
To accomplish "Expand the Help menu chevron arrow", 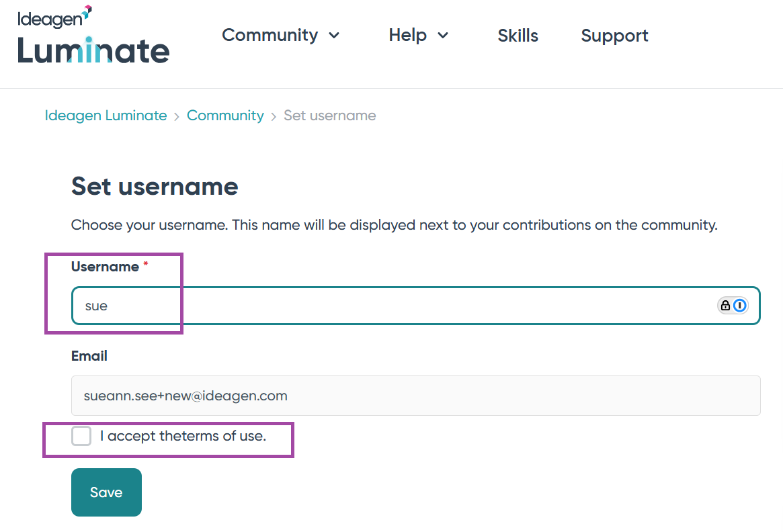I will 443,36.
